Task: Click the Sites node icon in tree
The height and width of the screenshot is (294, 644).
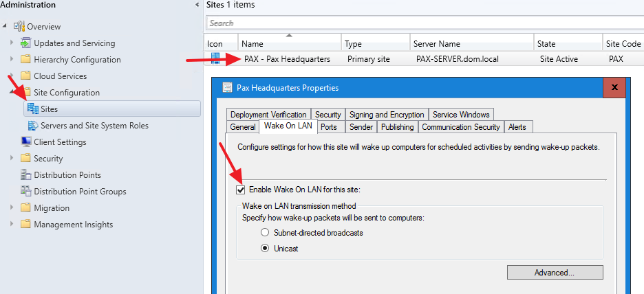Action: point(32,109)
